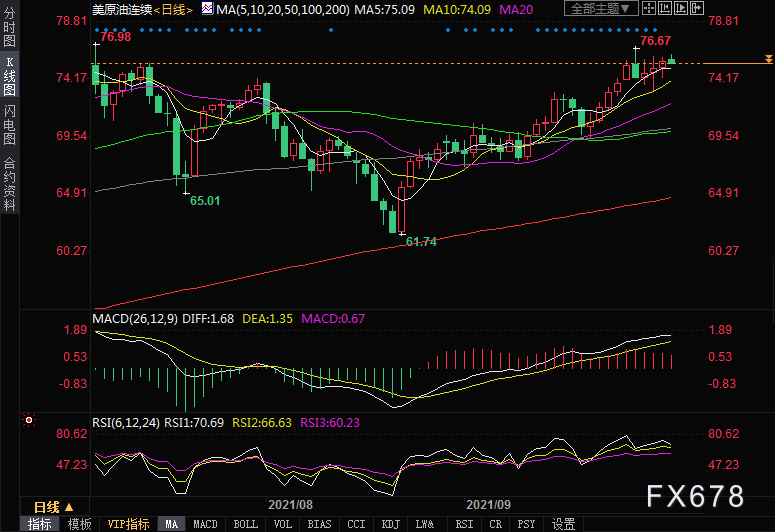775x532 pixels.
Task: Select the PSY indicator button
Action: coord(526,524)
